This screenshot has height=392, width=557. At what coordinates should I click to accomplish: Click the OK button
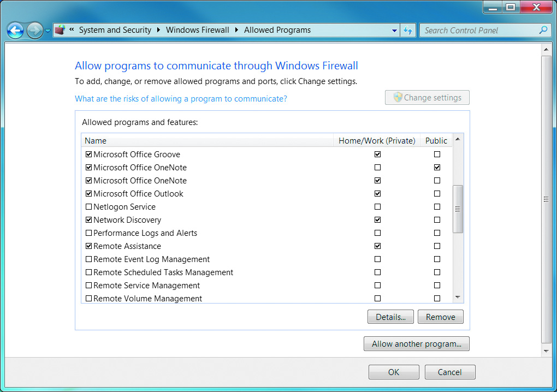[394, 372]
